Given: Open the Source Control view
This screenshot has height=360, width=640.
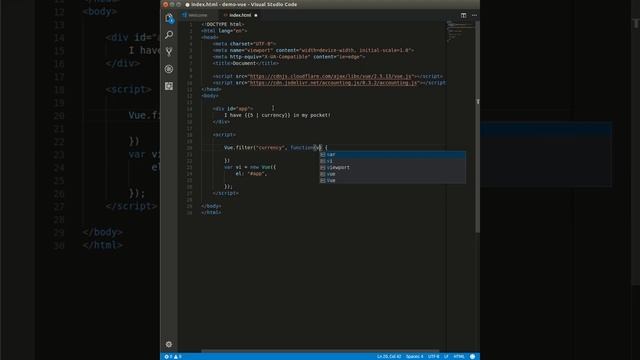Looking at the screenshot, I should pos(169,52).
